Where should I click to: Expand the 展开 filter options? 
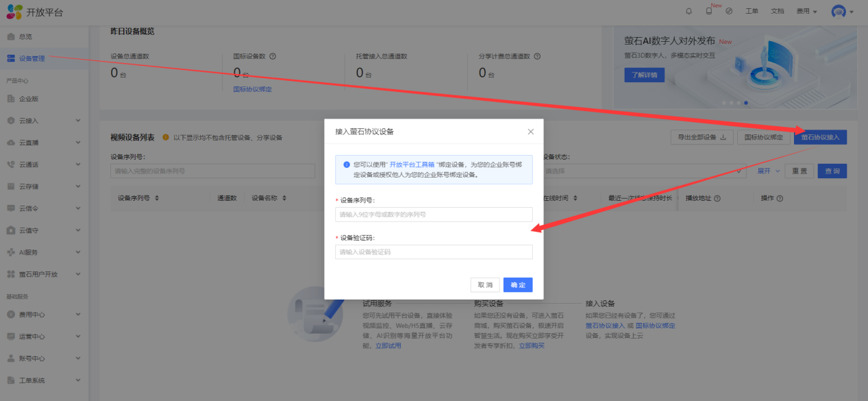(768, 171)
